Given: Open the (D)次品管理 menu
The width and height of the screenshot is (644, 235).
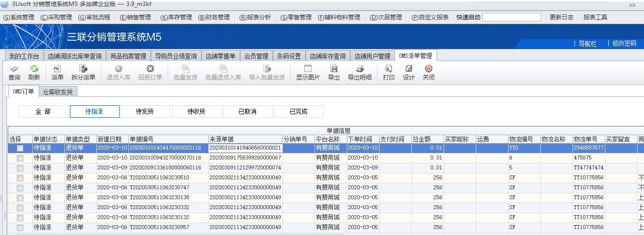Looking at the screenshot, I should coord(386,17).
